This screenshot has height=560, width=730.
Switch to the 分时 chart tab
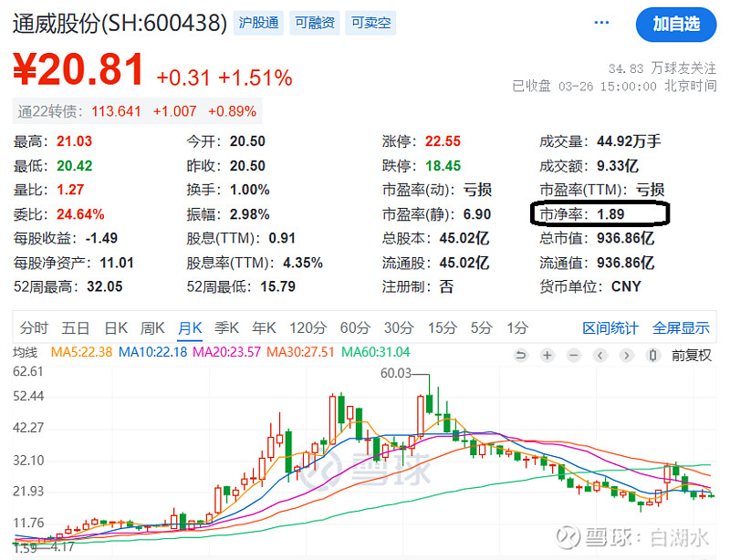click(34, 327)
